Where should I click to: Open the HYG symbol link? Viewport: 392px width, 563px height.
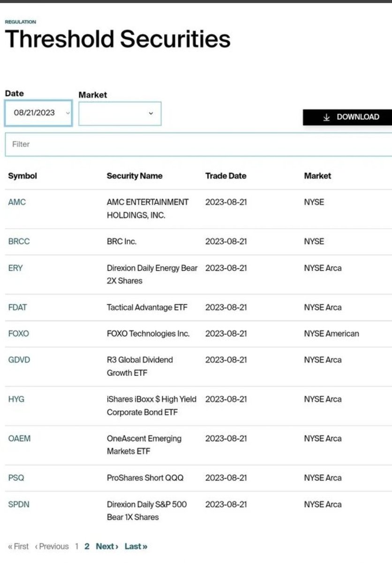pos(16,399)
